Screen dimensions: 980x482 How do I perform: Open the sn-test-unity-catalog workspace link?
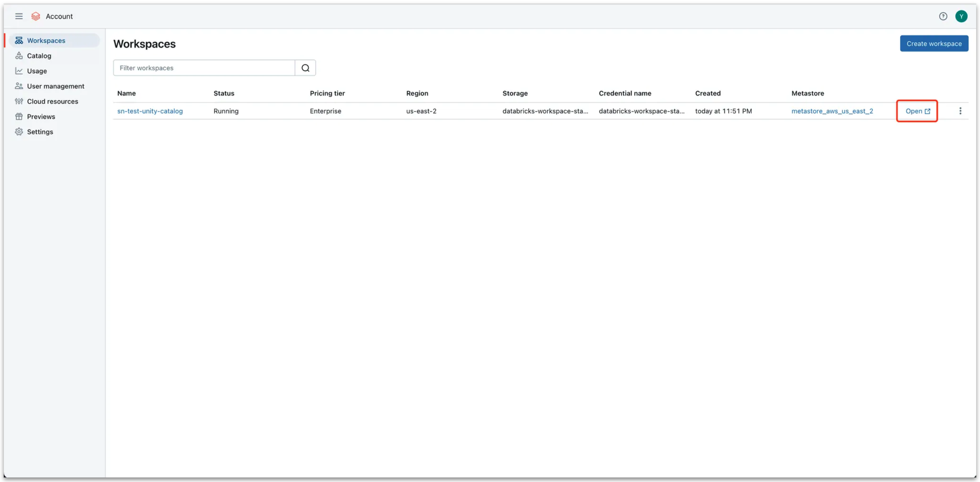[x=150, y=111]
